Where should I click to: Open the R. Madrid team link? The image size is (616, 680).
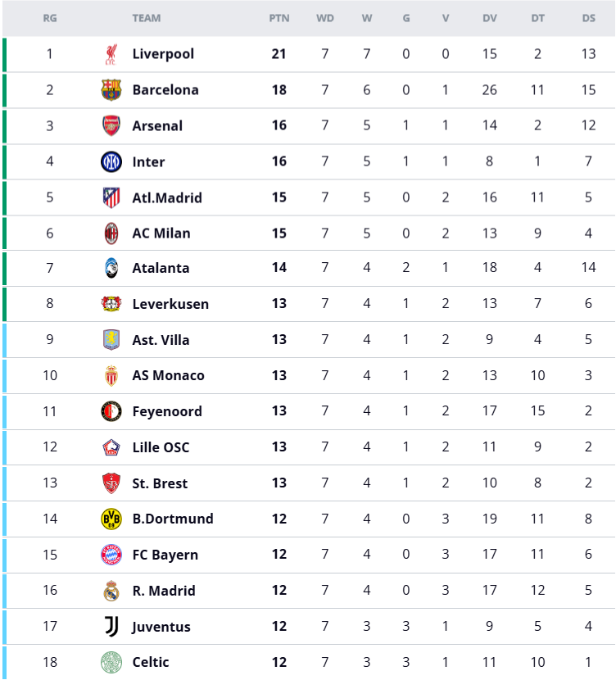tap(164, 591)
